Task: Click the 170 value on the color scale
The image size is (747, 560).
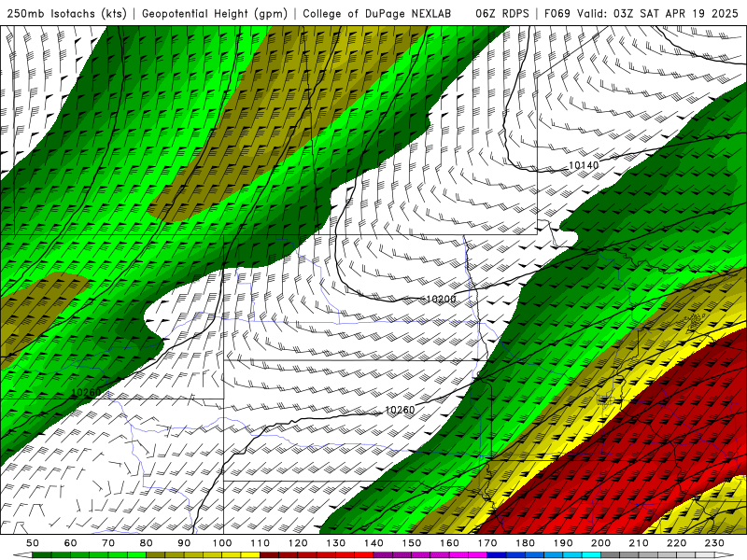Action: pyautogui.click(x=487, y=543)
